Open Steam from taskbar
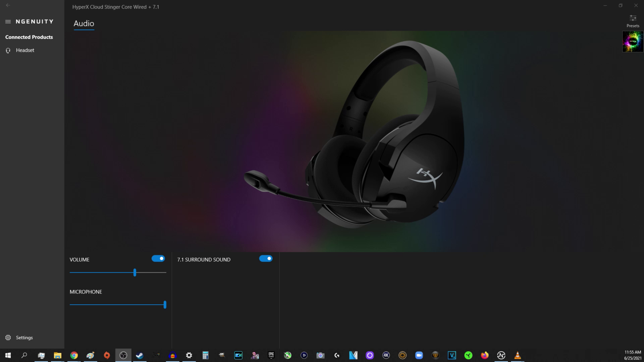Screen dimensions: 644x362 point(140,355)
